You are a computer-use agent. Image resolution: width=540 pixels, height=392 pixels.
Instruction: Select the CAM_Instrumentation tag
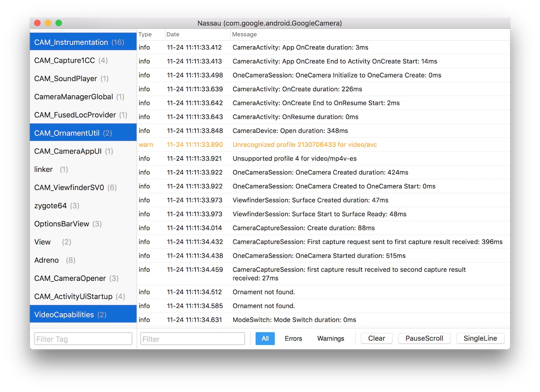[x=83, y=42]
